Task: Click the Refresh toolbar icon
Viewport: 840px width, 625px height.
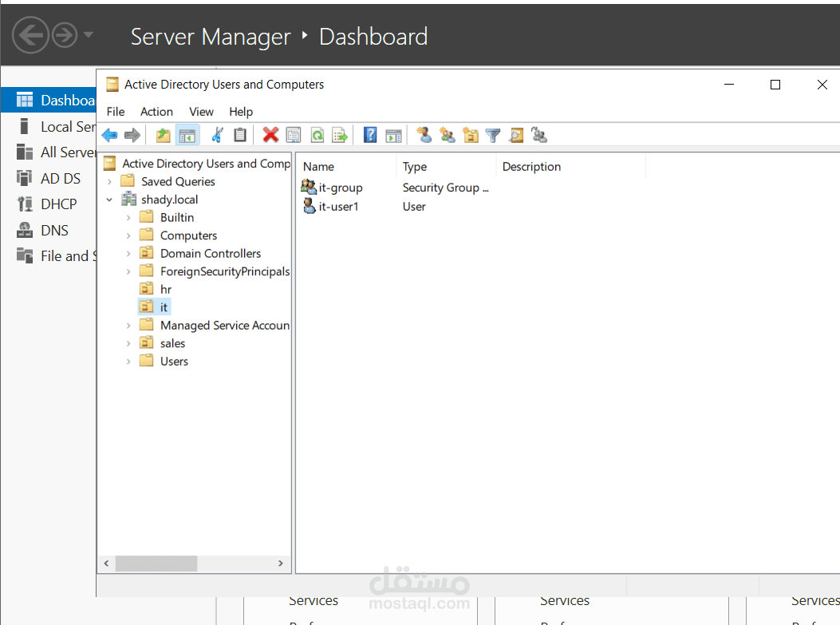Action: [317, 136]
